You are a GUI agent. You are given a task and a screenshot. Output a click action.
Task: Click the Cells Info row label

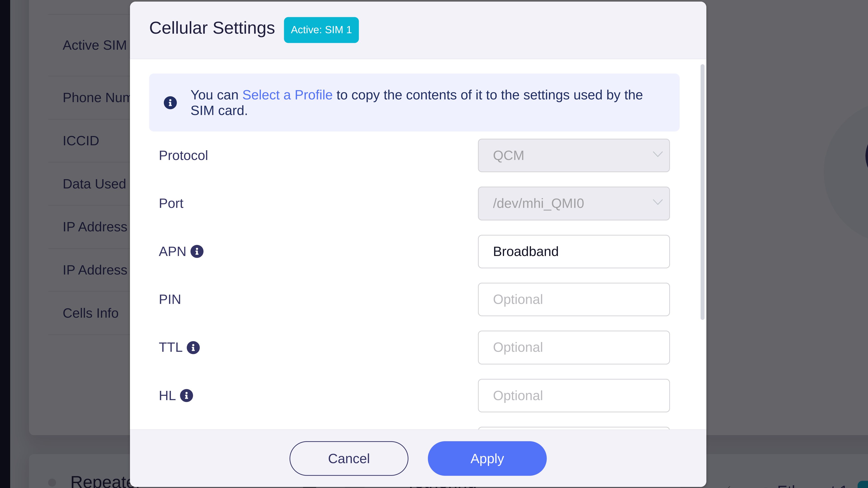point(91,313)
